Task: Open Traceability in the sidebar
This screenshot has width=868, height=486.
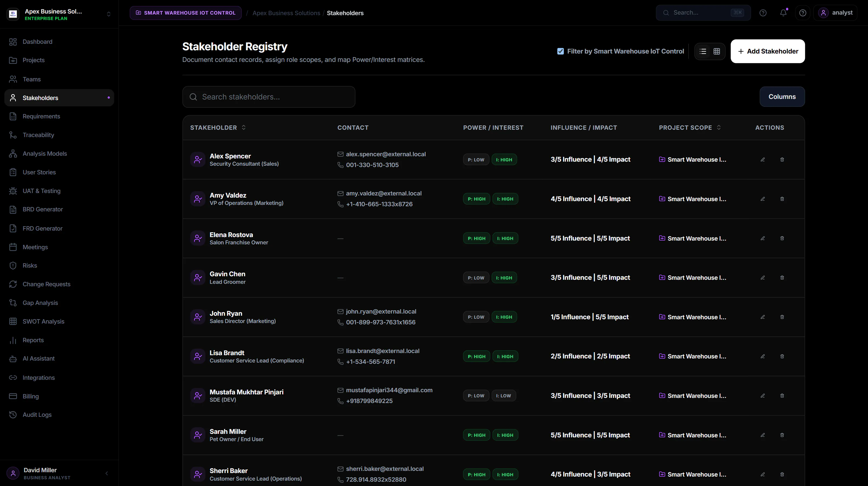Action: tap(59, 135)
